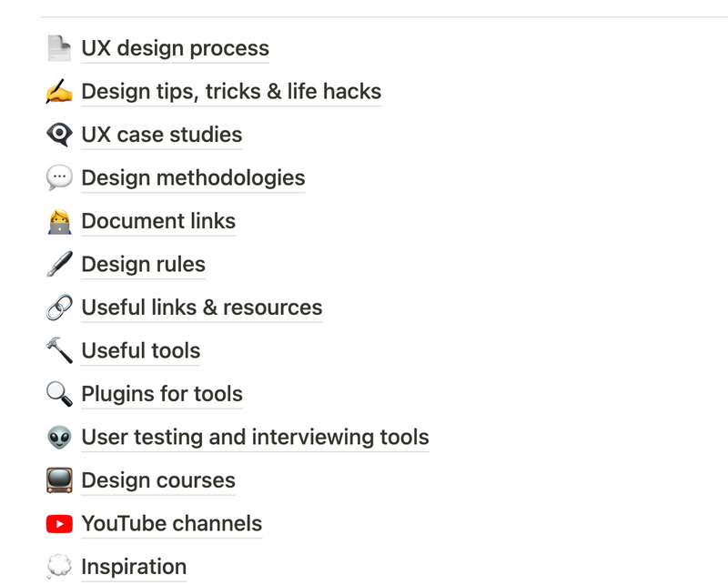Click the hammer icon beside Useful tools
This screenshot has width=728, height=585.
[x=59, y=350]
